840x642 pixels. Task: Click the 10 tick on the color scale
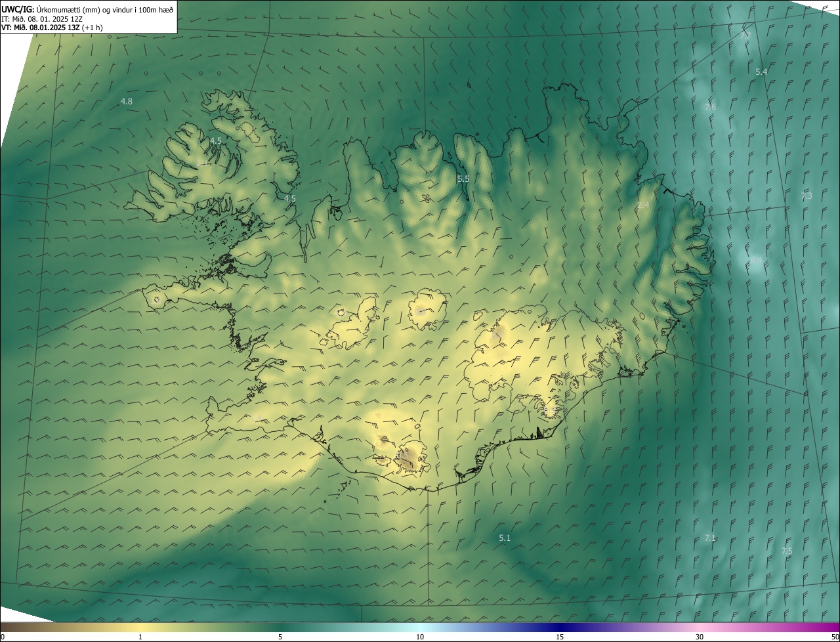[x=420, y=637]
